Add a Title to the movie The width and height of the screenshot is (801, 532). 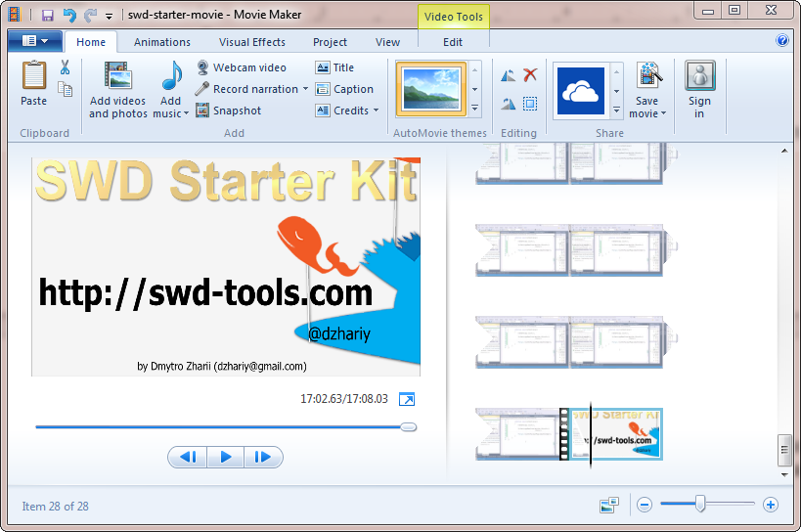[334, 67]
